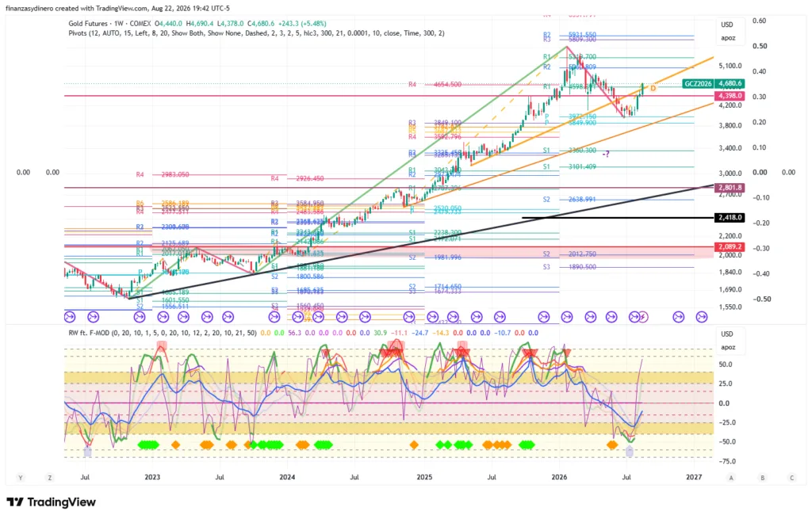Select the RW ft. F-MOD indicator legend
This screenshot has width=812, height=519.
[162, 334]
